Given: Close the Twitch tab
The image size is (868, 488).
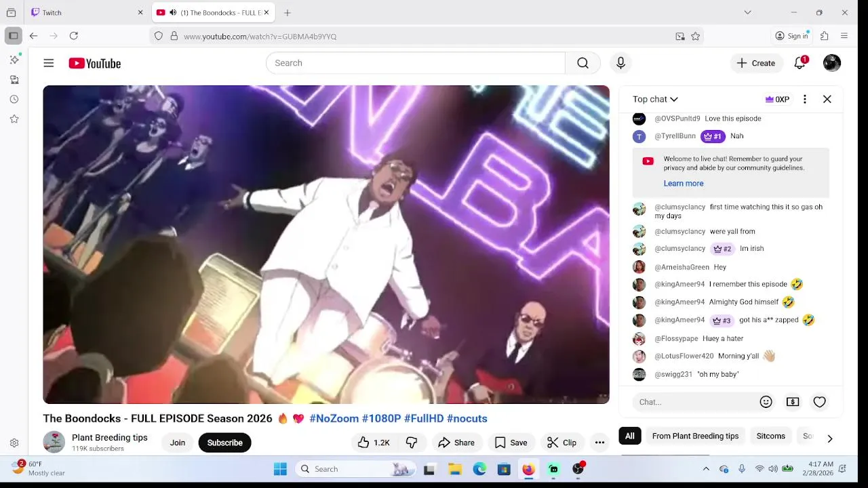Looking at the screenshot, I should [x=140, y=12].
